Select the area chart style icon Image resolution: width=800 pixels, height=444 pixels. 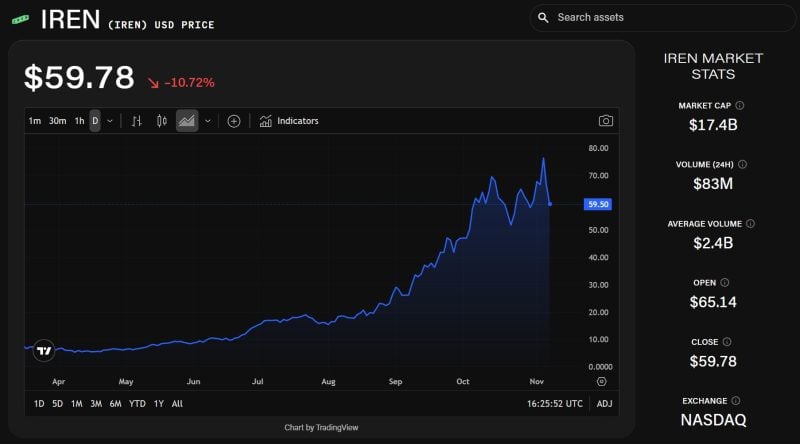(x=187, y=121)
